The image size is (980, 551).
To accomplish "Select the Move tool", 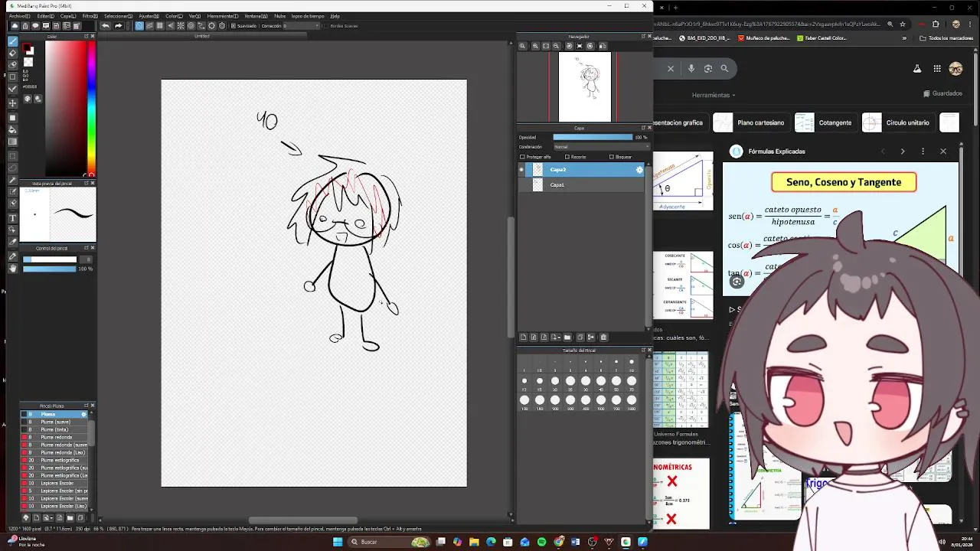I will [12, 103].
